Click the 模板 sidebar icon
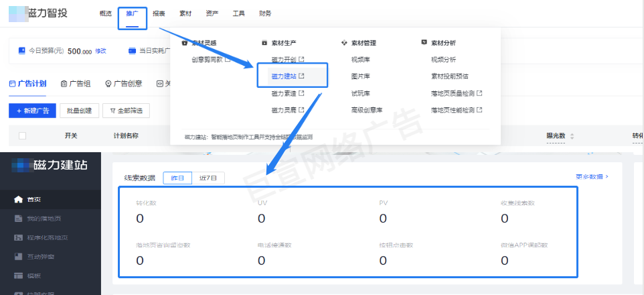 tap(18, 276)
